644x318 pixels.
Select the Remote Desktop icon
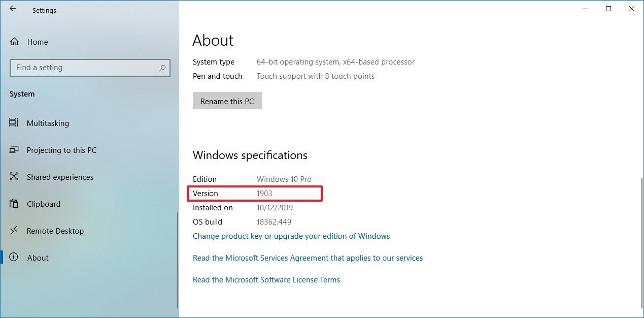coord(15,231)
